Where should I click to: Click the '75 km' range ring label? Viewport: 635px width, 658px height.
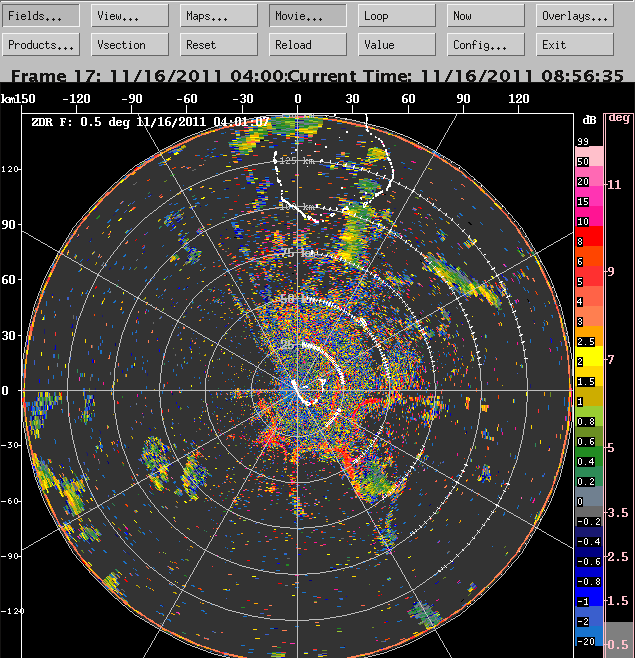point(298,253)
